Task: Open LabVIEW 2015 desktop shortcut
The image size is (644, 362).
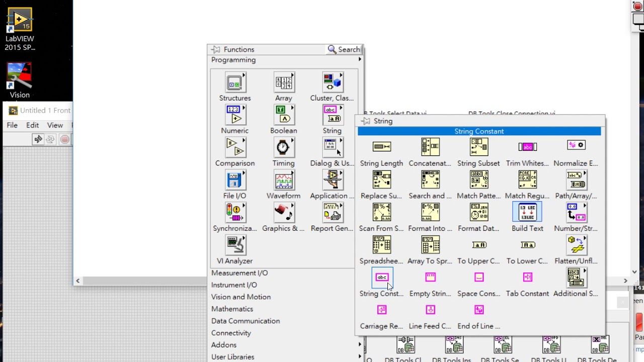Action: 20,29
